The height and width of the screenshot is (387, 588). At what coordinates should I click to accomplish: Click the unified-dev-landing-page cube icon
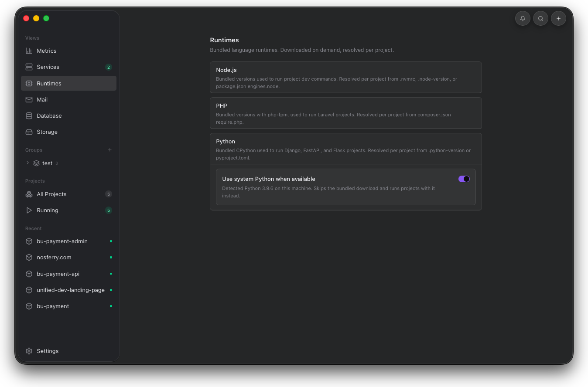point(29,290)
